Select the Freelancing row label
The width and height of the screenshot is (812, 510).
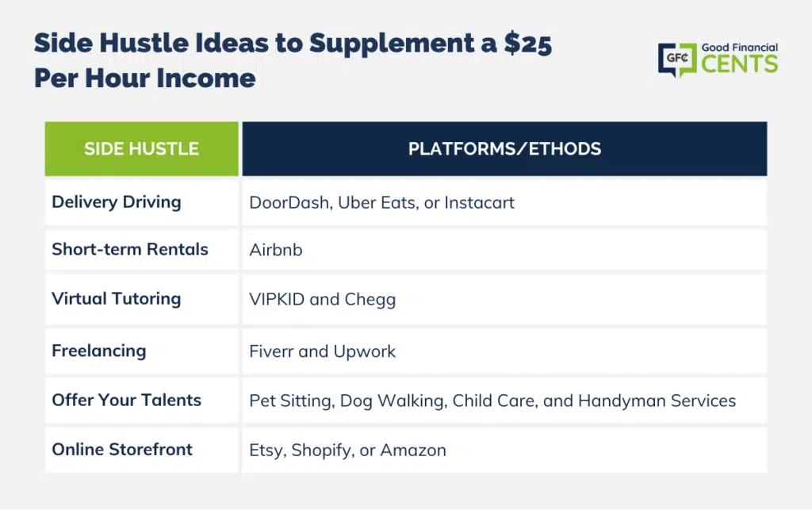click(x=99, y=351)
